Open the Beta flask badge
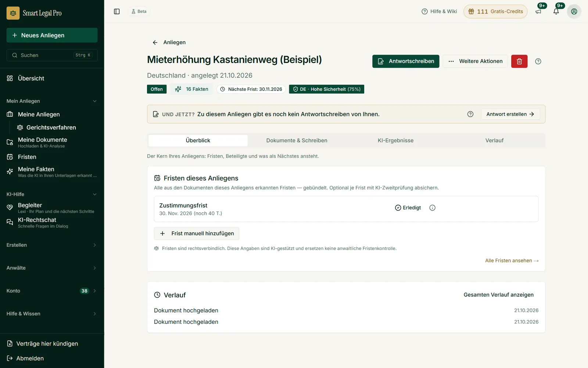 tap(139, 11)
